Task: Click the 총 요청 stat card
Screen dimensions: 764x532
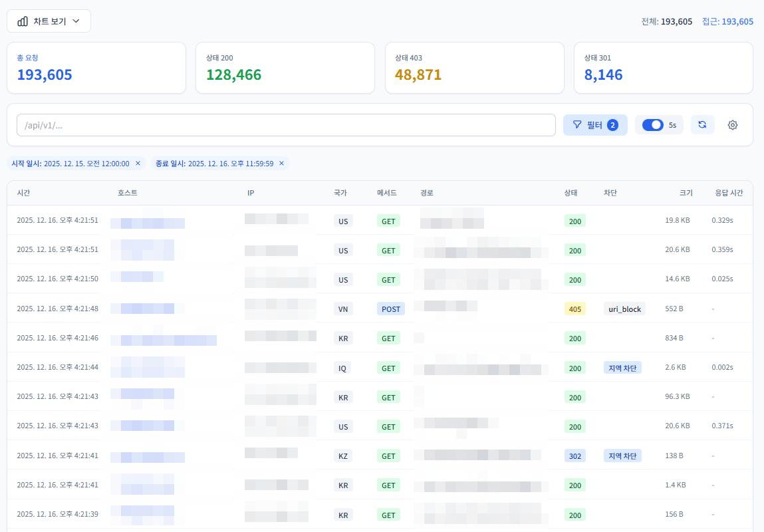Action: point(96,67)
